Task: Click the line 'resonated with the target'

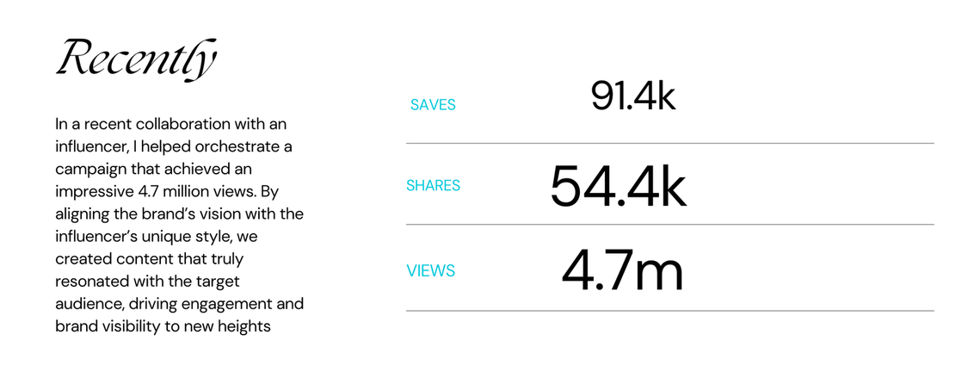Action: point(147,282)
